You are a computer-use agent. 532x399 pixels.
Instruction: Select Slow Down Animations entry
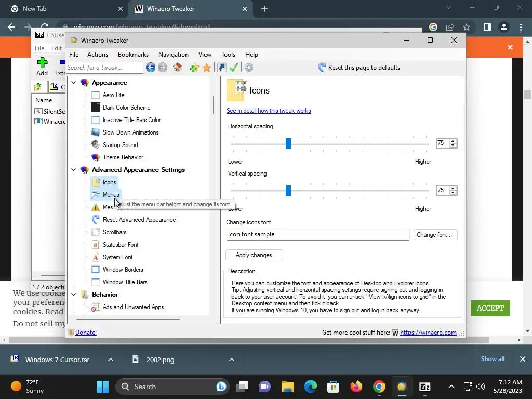tap(130, 132)
